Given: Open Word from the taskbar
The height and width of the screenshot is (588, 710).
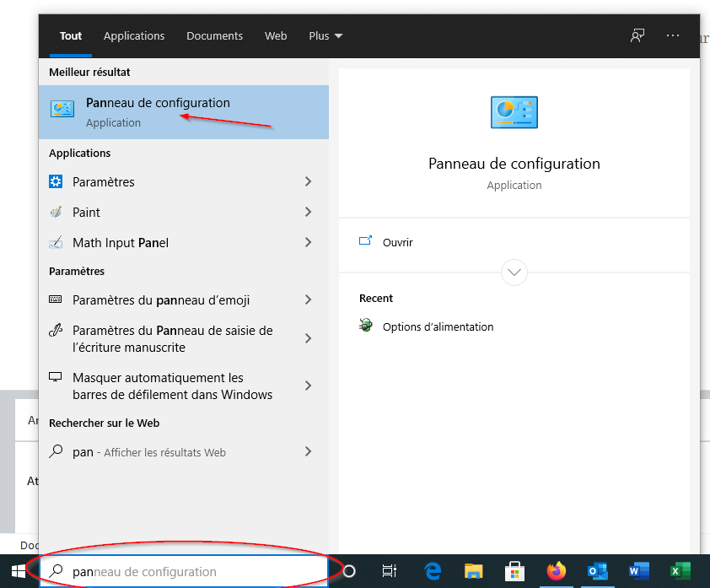Looking at the screenshot, I should 638,571.
